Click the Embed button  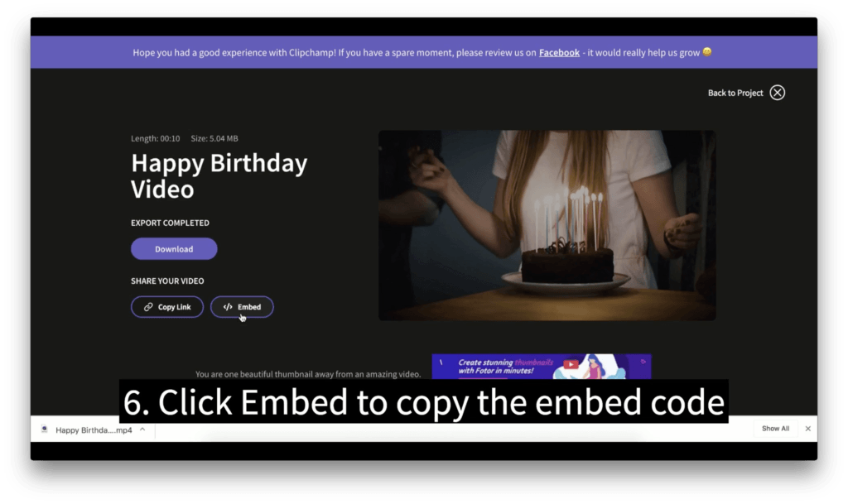coord(242,307)
